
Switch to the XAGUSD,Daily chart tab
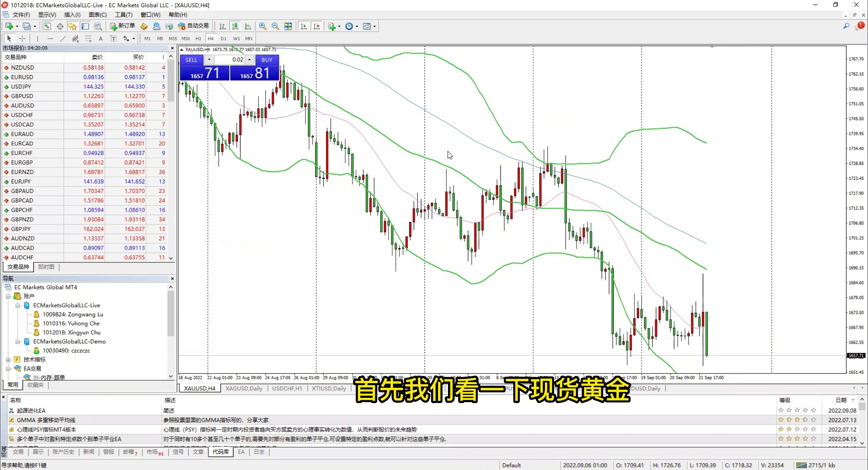[244, 388]
